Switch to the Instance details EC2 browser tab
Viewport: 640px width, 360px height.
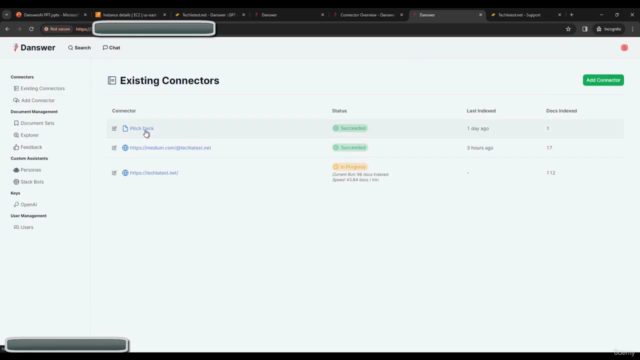(x=130, y=15)
